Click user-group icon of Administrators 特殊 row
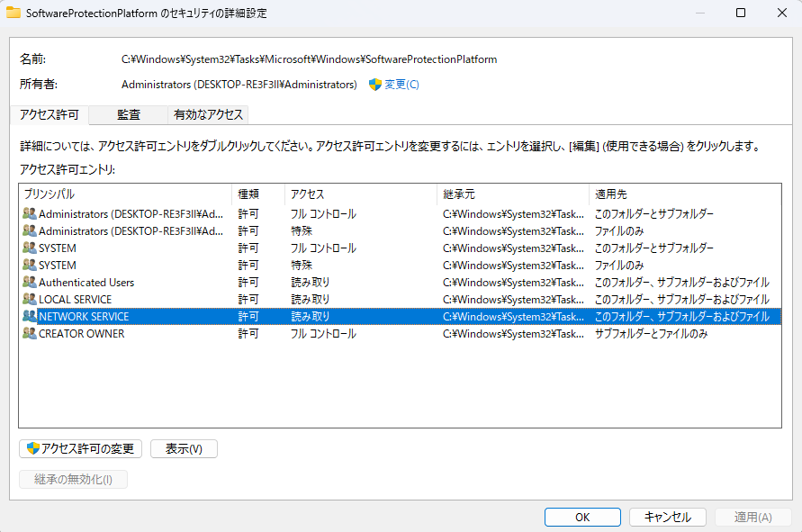The width and height of the screenshot is (802, 532). point(30,230)
